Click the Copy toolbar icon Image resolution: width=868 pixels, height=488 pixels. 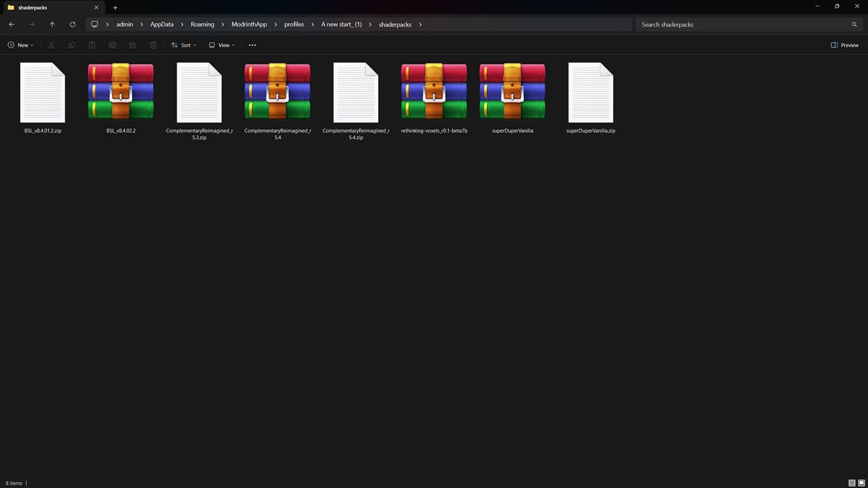(x=72, y=45)
